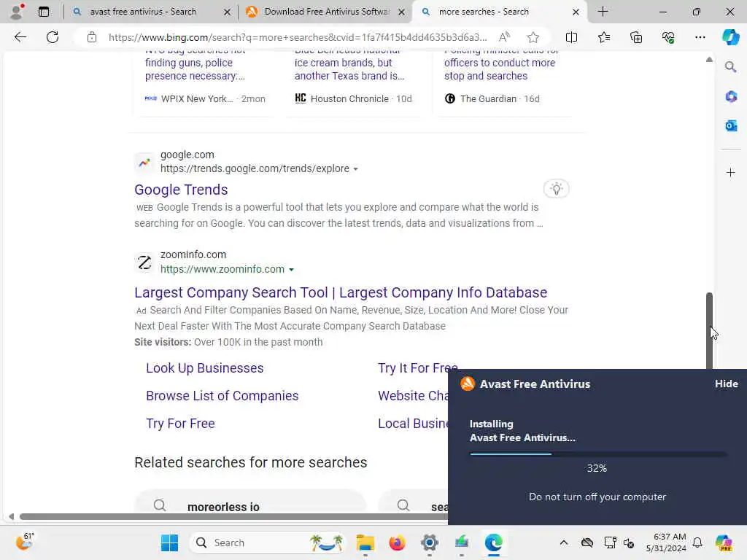Click the taskbar Search box

267,542
